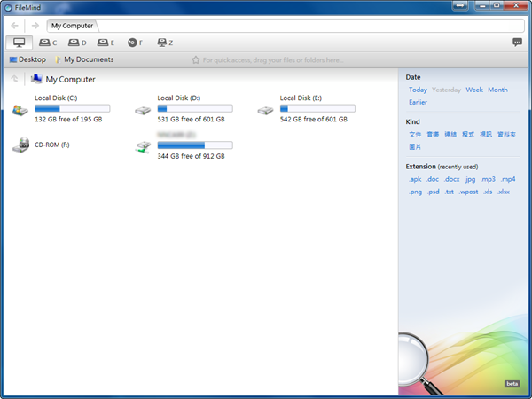Filter by kind 圖片
The height and width of the screenshot is (399, 532).
tap(415, 147)
